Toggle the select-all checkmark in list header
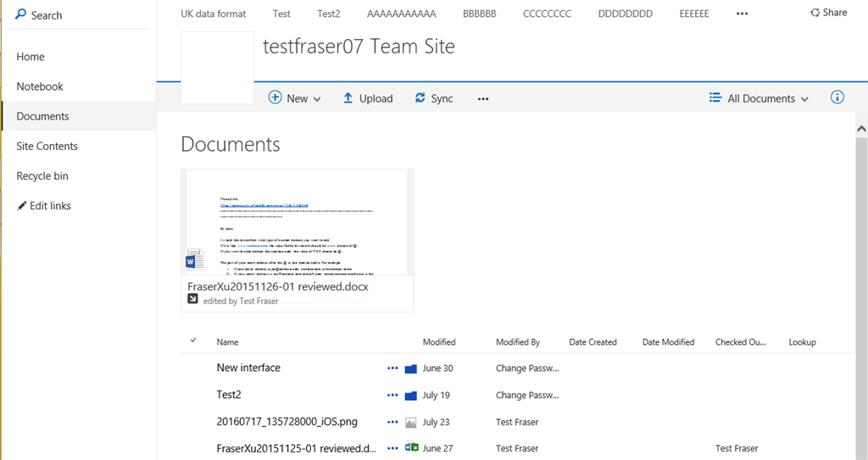 (x=193, y=341)
